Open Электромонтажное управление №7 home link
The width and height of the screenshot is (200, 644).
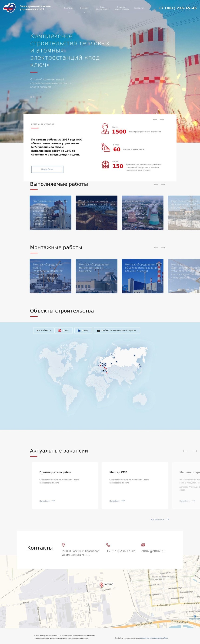click(x=35, y=8)
